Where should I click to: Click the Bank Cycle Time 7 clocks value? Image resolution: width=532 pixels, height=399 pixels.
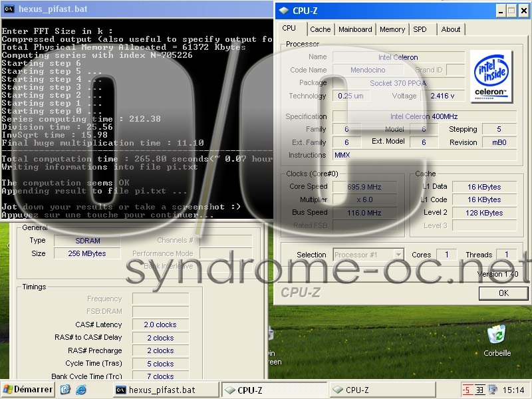pos(160,376)
